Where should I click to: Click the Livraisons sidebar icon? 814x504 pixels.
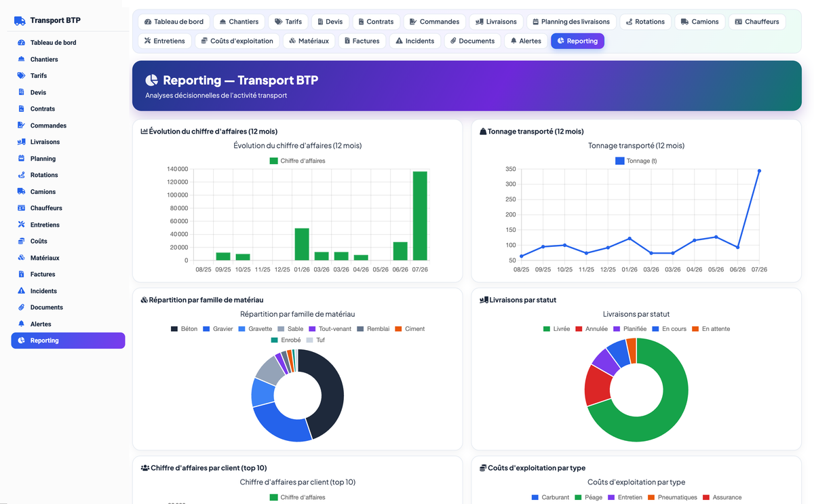(x=21, y=142)
